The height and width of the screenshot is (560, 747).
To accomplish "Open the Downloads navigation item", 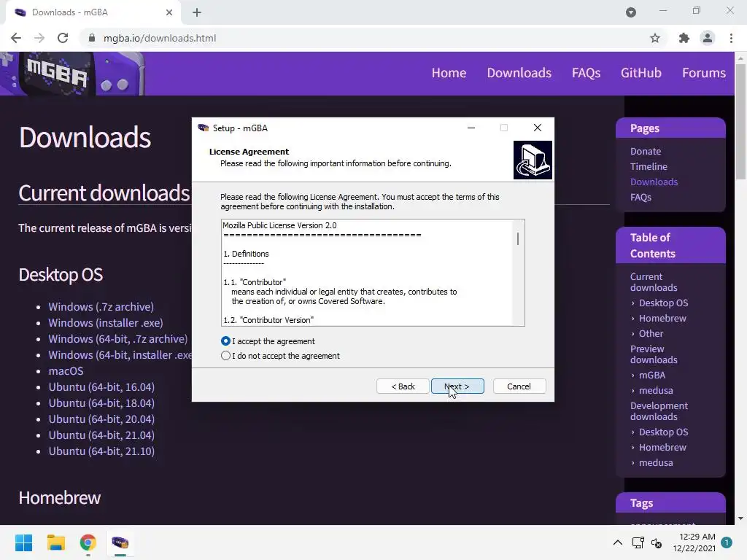I will [519, 73].
